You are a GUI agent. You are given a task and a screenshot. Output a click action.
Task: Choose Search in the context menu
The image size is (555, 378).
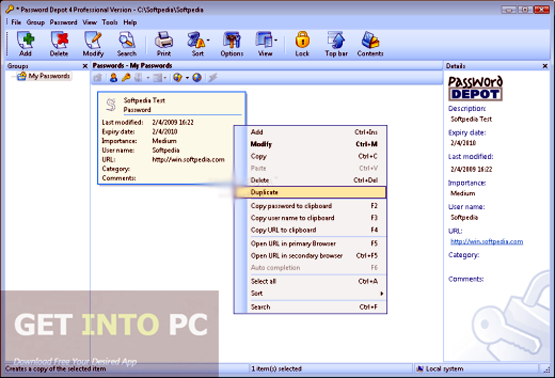pos(310,307)
